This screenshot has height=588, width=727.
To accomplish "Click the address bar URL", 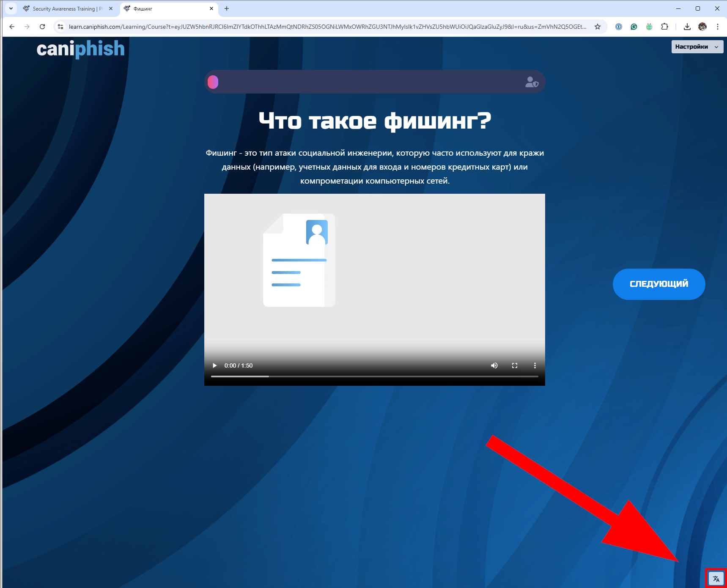I will (x=326, y=27).
